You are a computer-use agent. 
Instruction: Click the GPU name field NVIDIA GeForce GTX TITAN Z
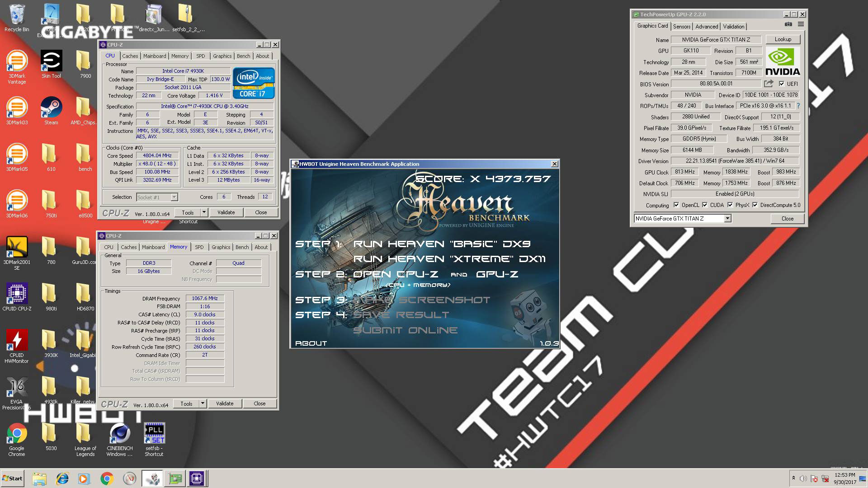[716, 39]
